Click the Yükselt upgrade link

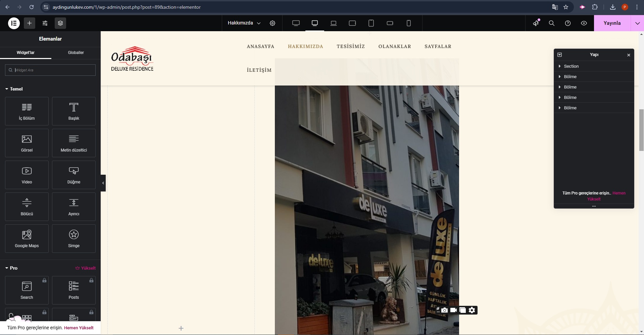click(86, 268)
